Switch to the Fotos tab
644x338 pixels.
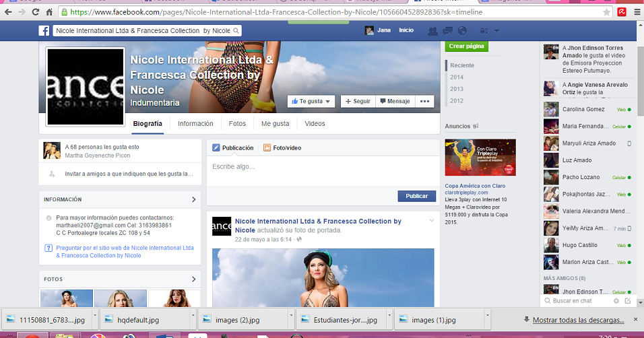237,124
